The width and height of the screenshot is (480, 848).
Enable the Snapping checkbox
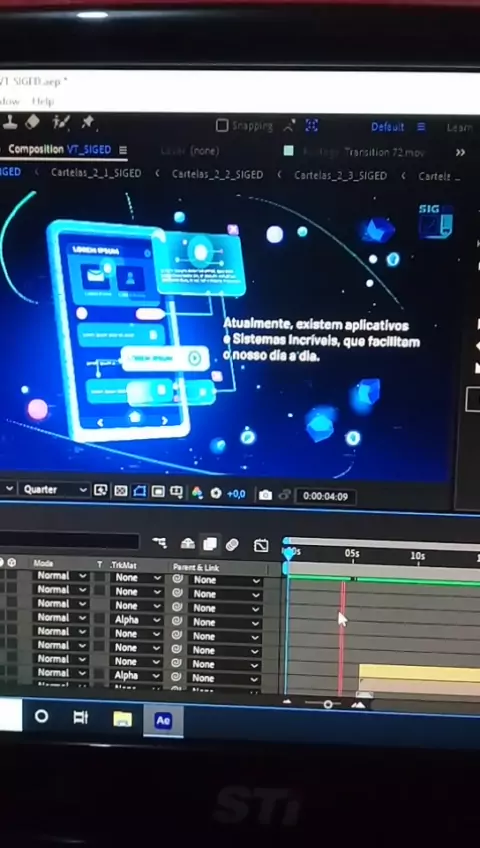pos(222,125)
